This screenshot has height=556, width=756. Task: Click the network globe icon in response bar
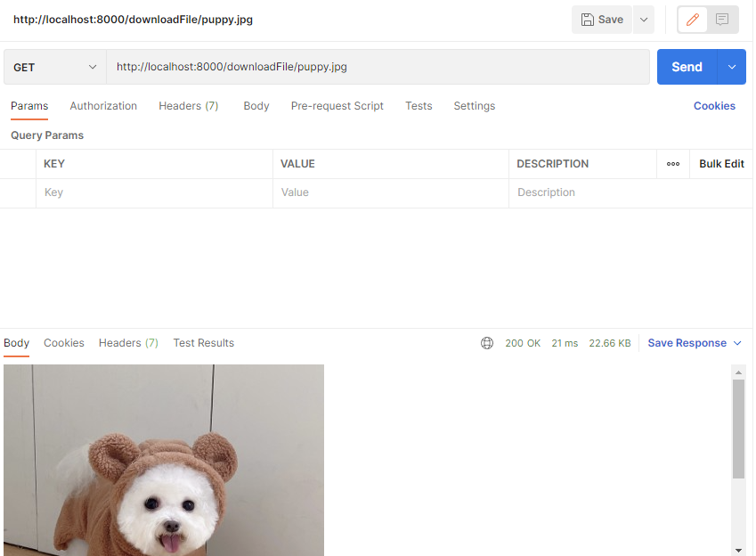point(486,342)
